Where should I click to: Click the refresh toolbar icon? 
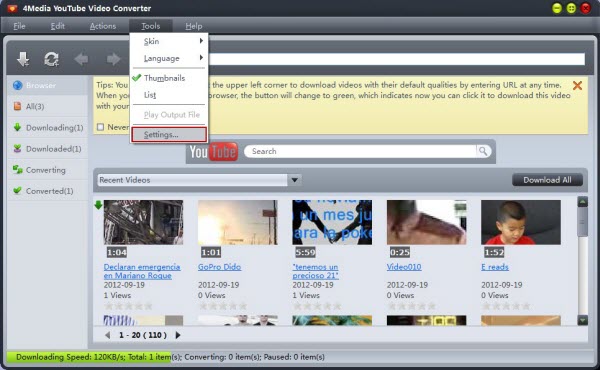point(51,59)
